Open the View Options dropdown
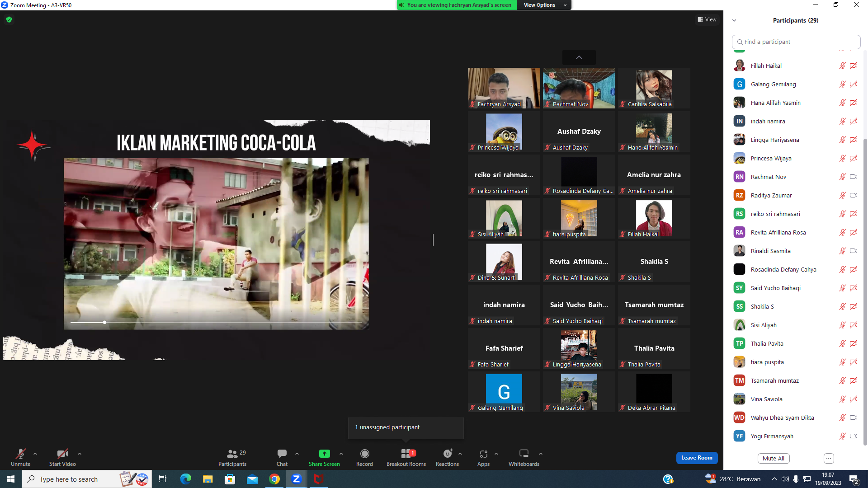The height and width of the screenshot is (488, 868). [544, 5]
